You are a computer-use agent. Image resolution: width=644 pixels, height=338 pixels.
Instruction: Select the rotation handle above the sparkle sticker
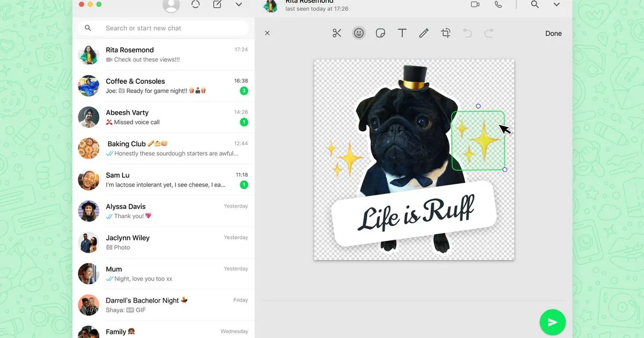[x=478, y=106]
